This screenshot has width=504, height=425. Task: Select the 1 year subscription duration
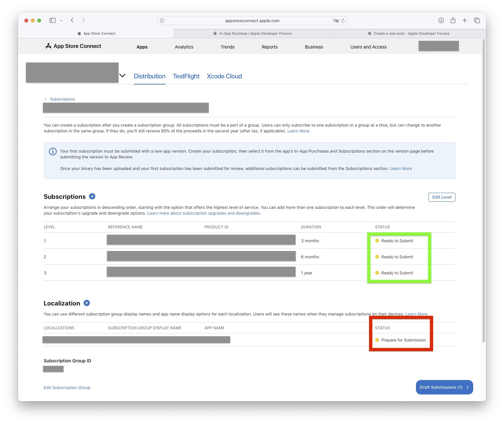306,273
